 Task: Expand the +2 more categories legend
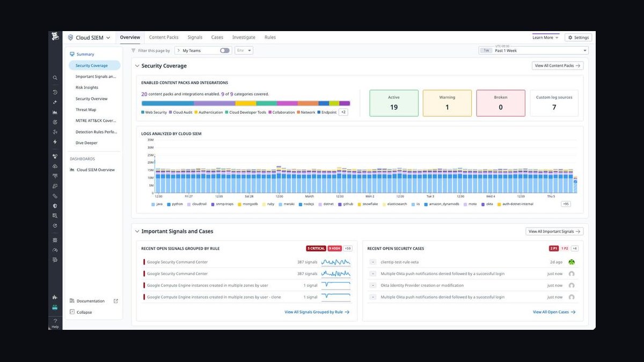coord(343,112)
